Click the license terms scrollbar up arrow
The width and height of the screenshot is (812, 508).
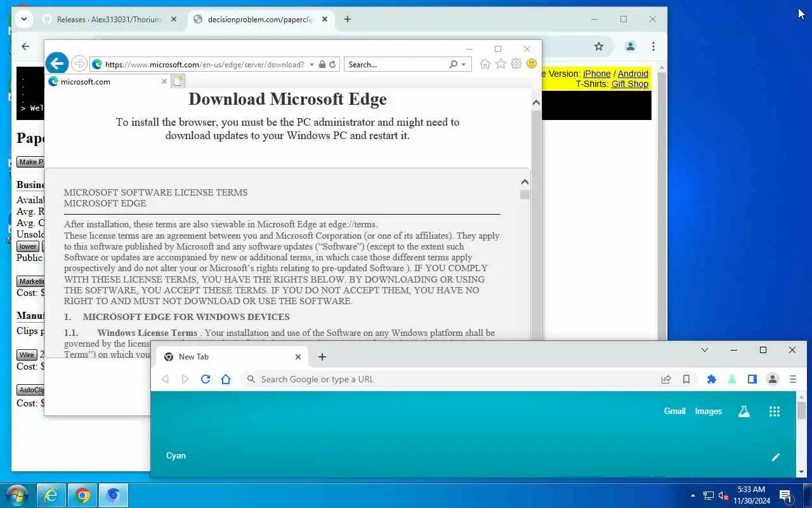(x=525, y=182)
